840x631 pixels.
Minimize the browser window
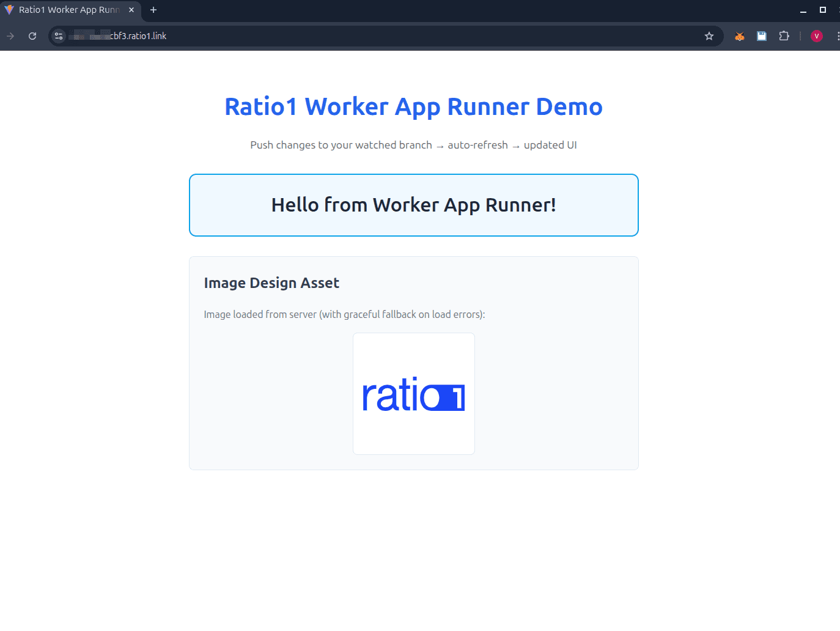coord(803,10)
